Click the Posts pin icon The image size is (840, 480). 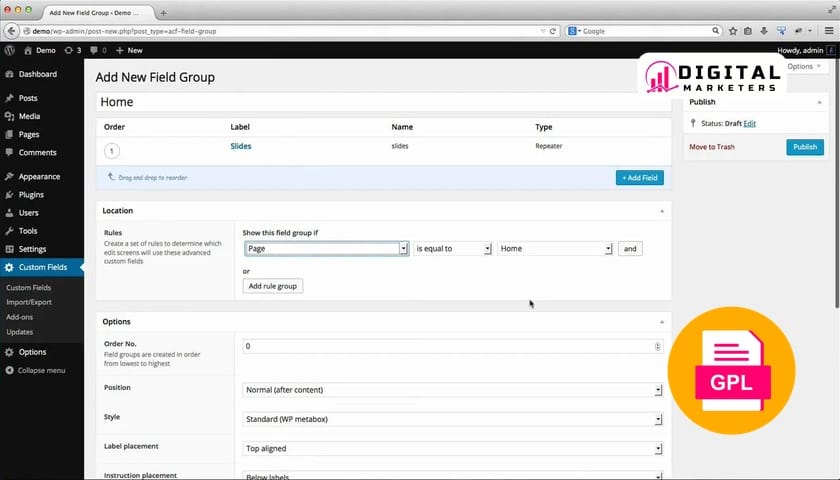click(x=9, y=98)
